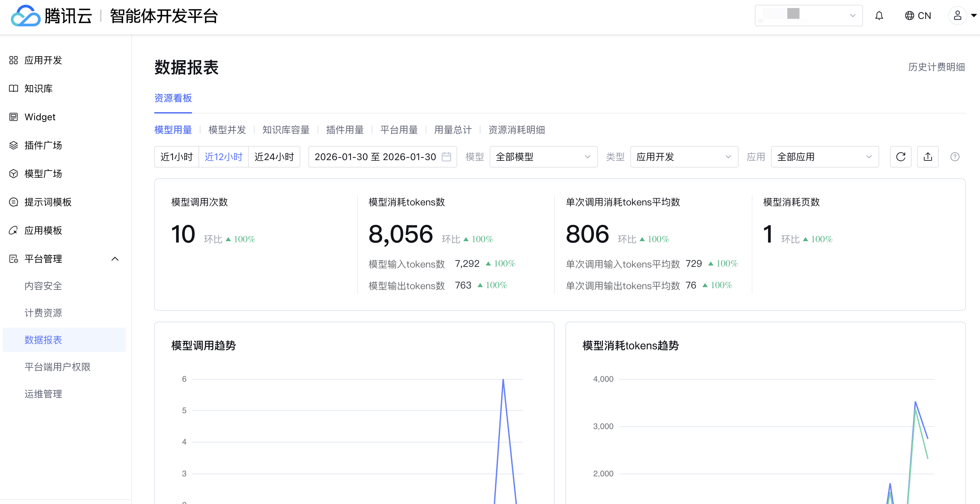Click the Tencent Cloud logo

pos(26,16)
